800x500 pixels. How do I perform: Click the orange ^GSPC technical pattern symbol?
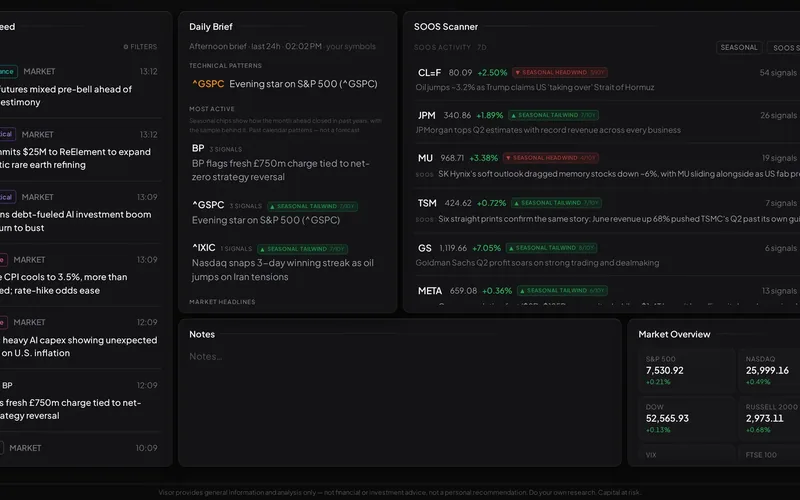click(208, 84)
